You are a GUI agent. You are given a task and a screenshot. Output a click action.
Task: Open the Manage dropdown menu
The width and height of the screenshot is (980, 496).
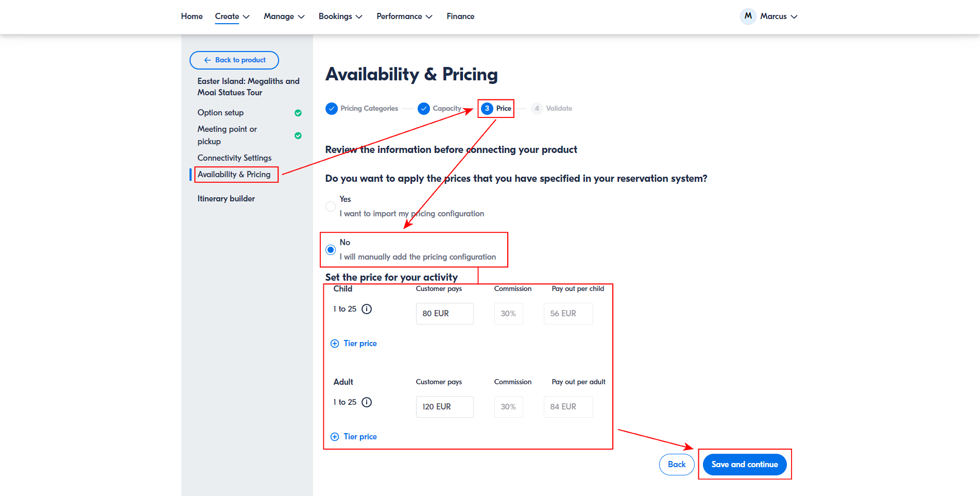point(284,16)
